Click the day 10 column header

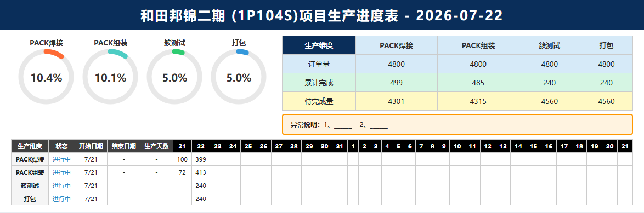pyautogui.click(x=457, y=146)
